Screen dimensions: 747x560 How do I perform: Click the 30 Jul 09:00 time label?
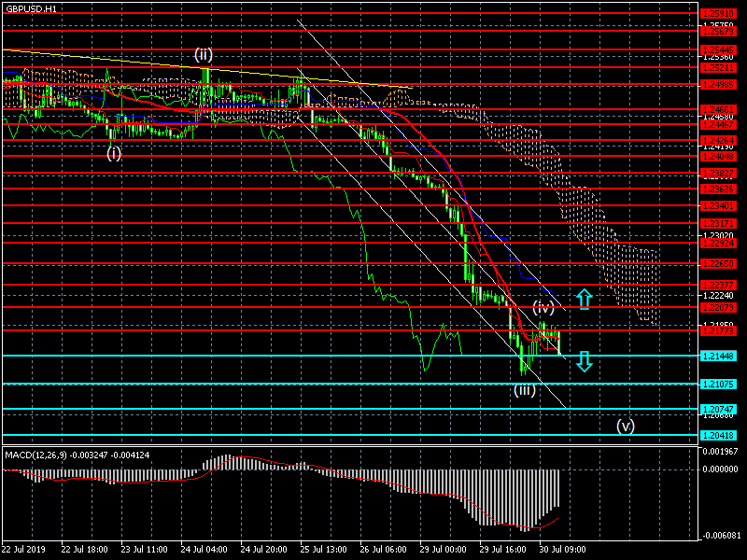click(563, 550)
